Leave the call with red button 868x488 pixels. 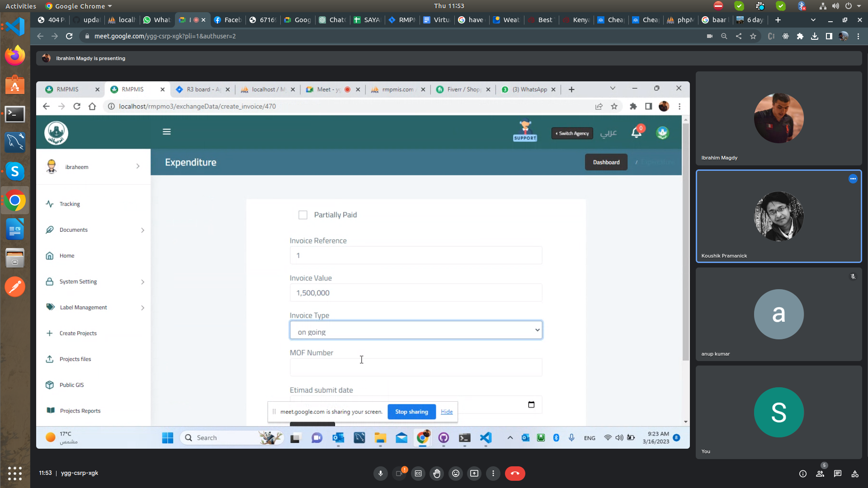(515, 474)
